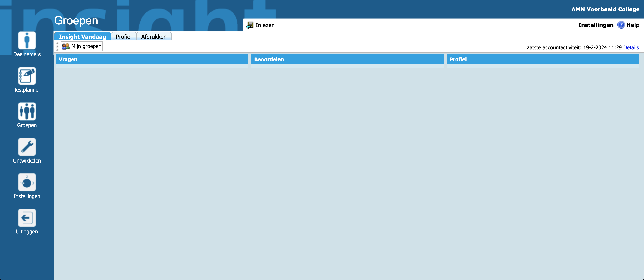This screenshot has height=280, width=644.
Task: Click the Inlezen text button
Action: click(x=265, y=25)
